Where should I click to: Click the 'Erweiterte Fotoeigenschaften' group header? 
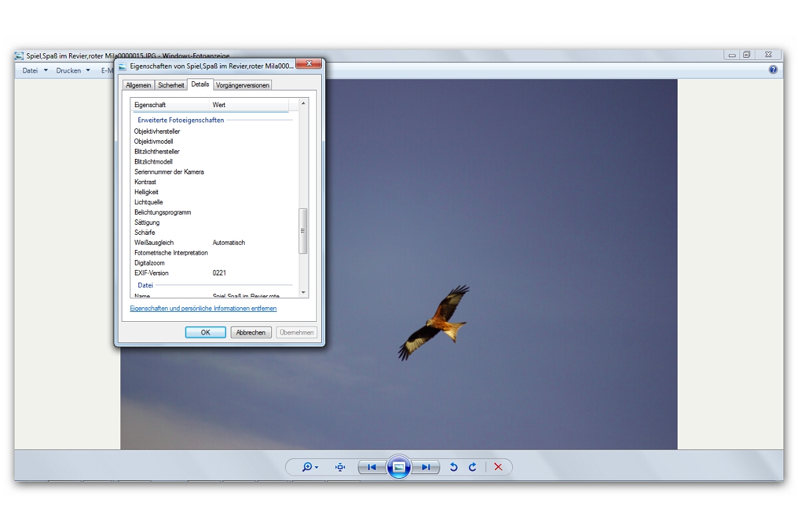181,120
